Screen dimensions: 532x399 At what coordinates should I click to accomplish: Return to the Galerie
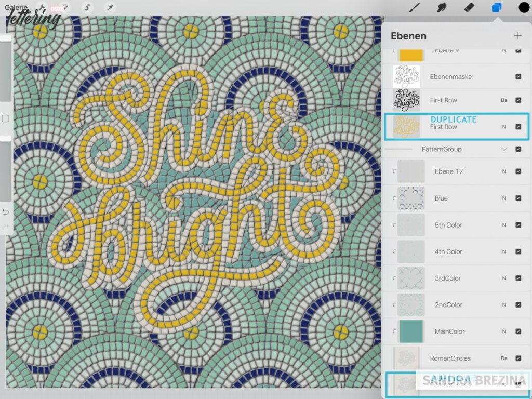coord(16,7)
